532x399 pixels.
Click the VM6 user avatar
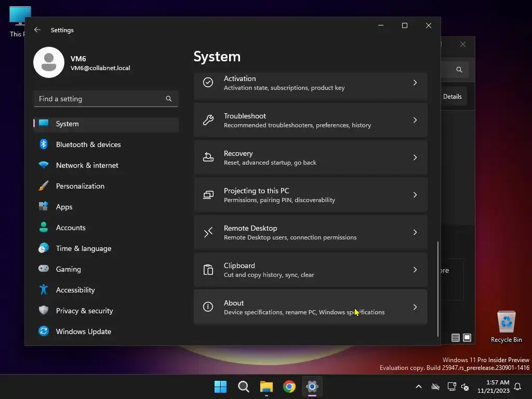tap(49, 62)
